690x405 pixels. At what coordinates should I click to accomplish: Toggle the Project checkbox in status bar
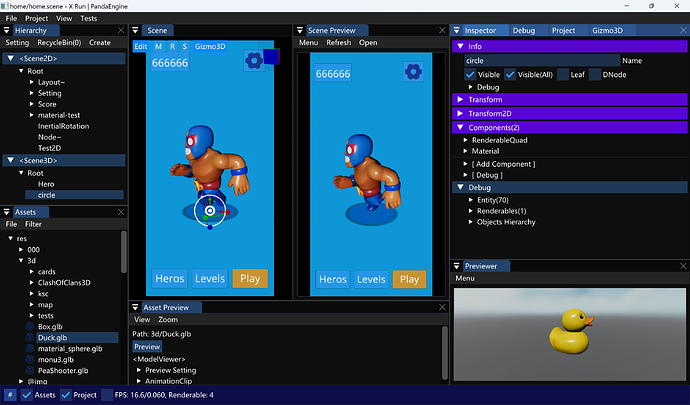click(x=66, y=395)
